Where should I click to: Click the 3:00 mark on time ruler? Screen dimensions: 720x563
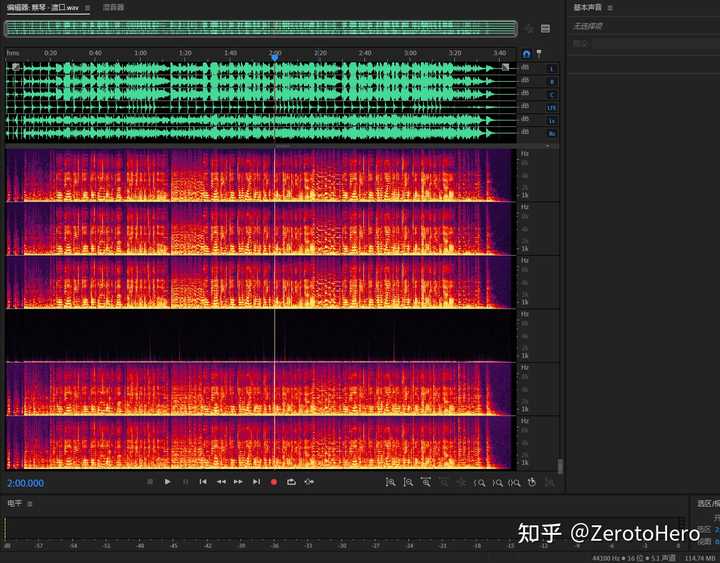click(410, 53)
